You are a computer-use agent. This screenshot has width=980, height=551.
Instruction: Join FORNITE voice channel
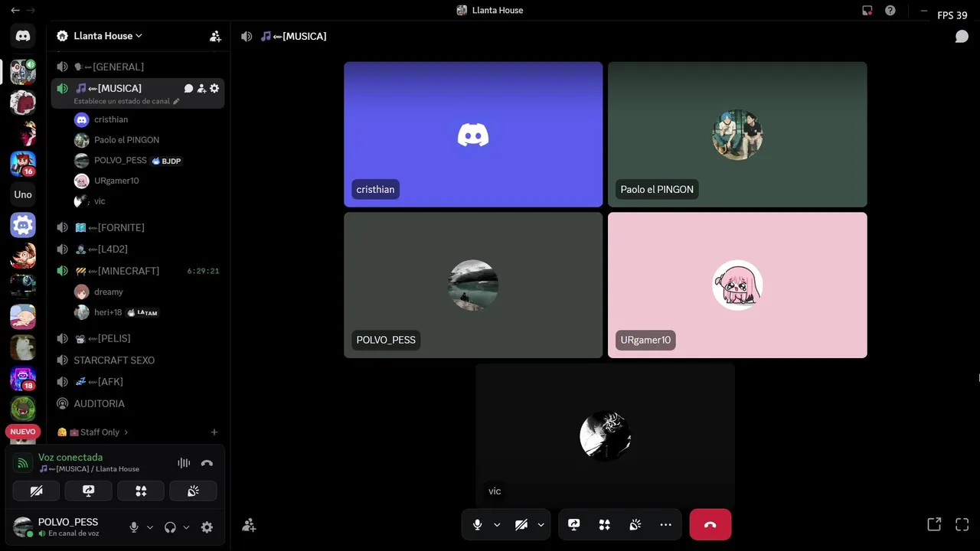coord(138,228)
